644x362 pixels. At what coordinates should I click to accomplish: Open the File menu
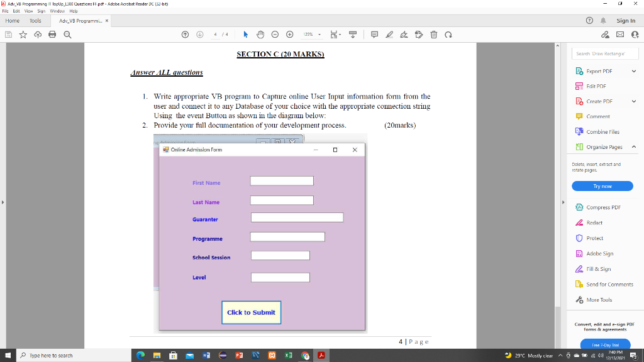(6, 11)
